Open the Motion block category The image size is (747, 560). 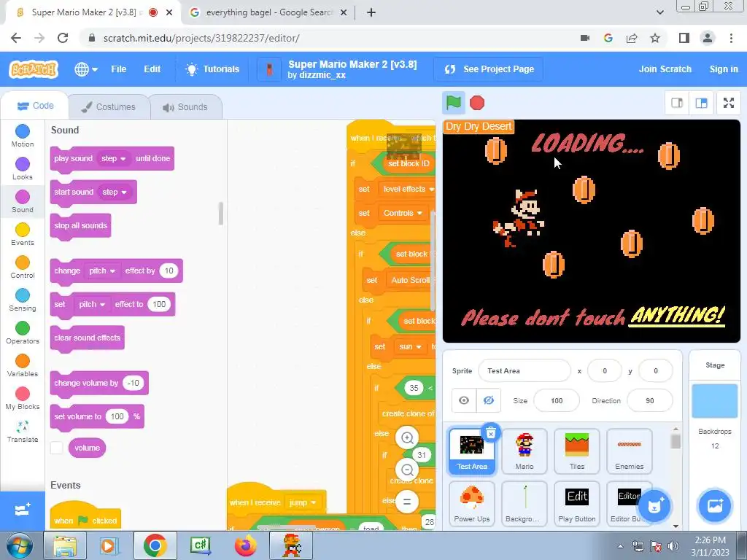23,136
